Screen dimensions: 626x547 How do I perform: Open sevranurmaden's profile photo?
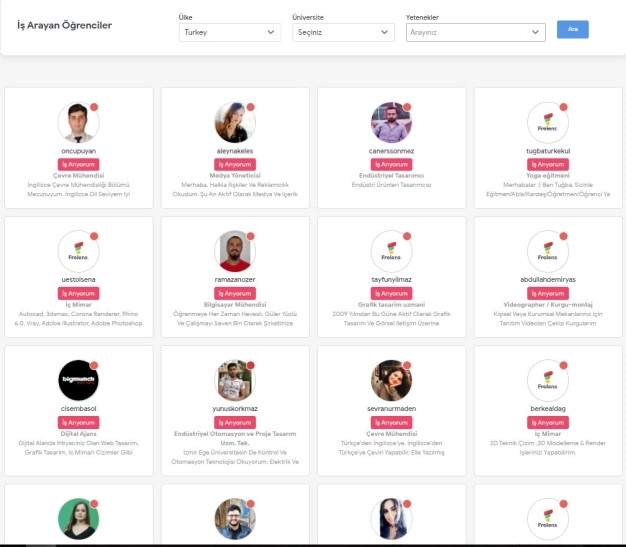tap(391, 380)
